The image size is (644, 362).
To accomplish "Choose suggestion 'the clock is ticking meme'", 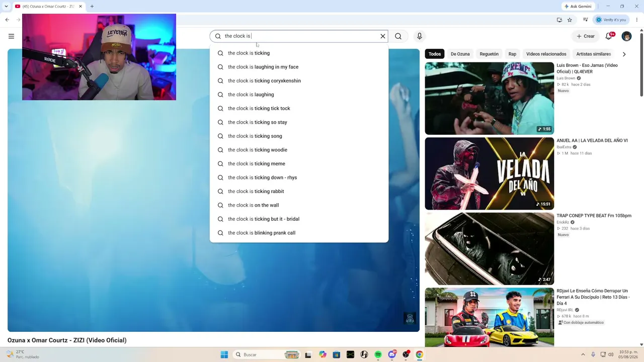I will pyautogui.click(x=299, y=163).
